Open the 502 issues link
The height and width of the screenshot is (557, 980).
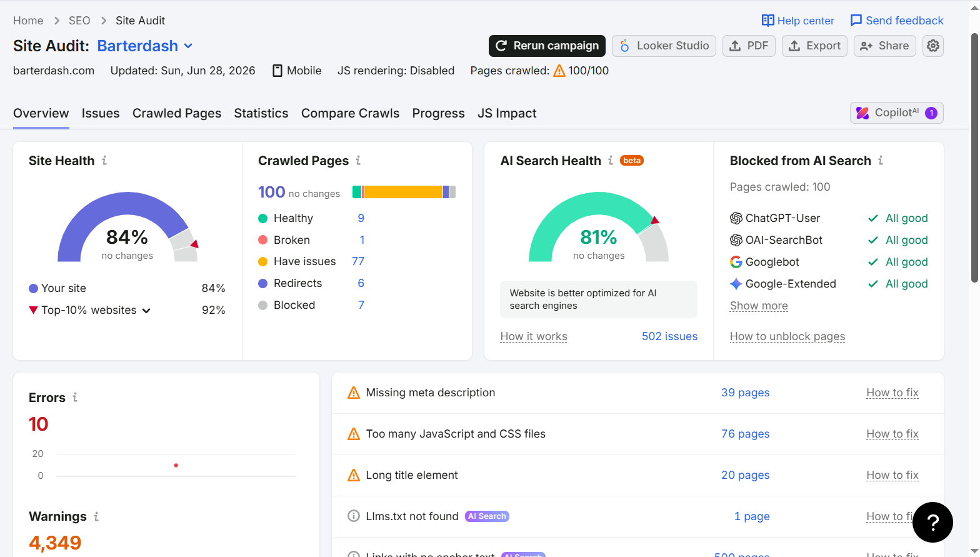(x=669, y=336)
